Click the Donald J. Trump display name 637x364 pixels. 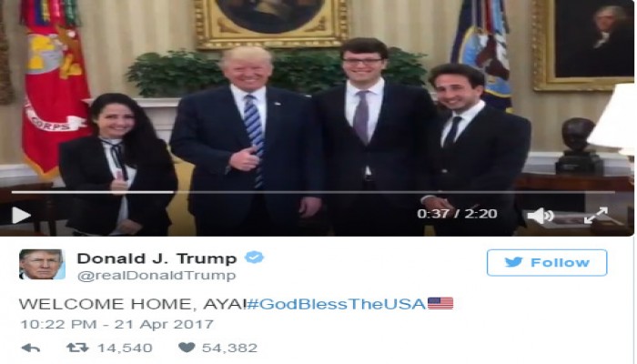157,258
